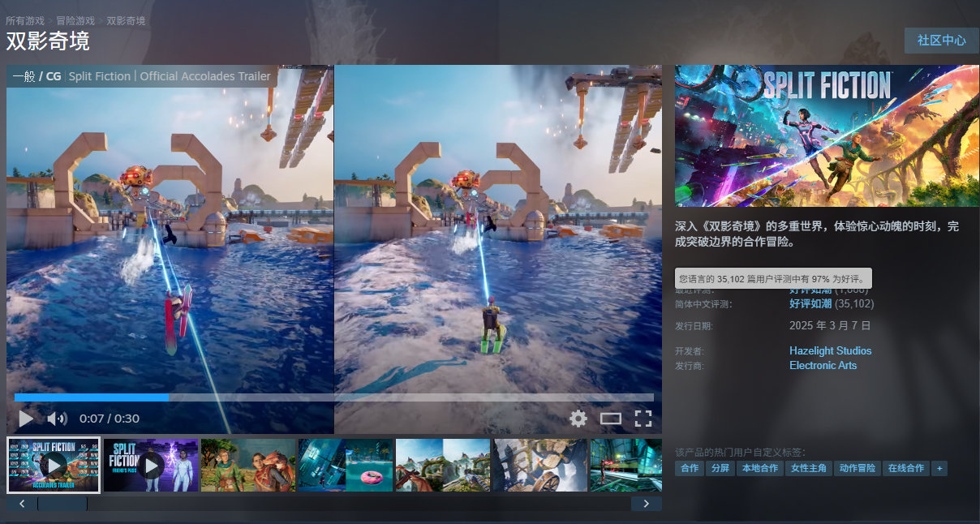Select the teal sci-fi corridor thumbnail
This screenshot has width=980, height=524.
626,465
